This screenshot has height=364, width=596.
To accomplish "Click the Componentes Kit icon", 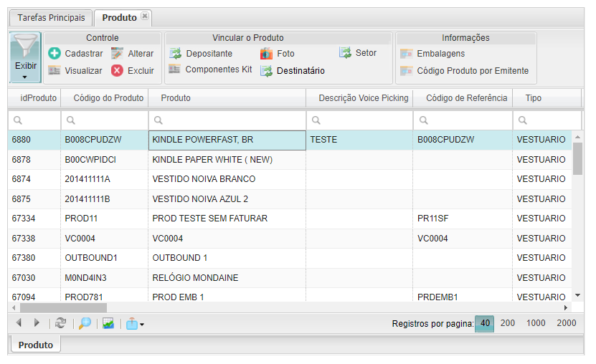I will 174,69.
